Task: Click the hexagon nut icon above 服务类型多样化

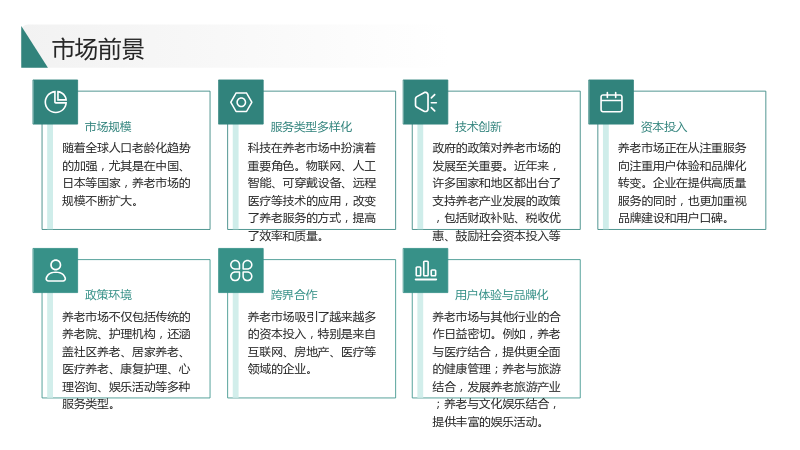Action: click(241, 102)
